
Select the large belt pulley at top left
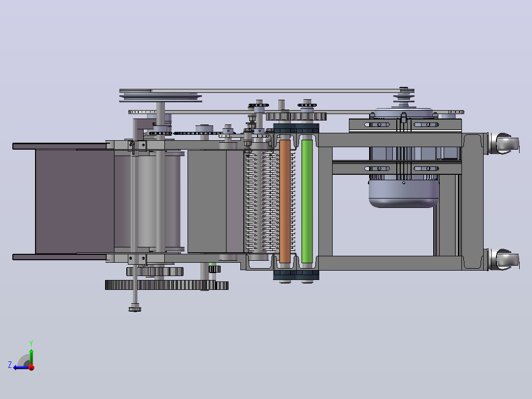click(x=160, y=96)
